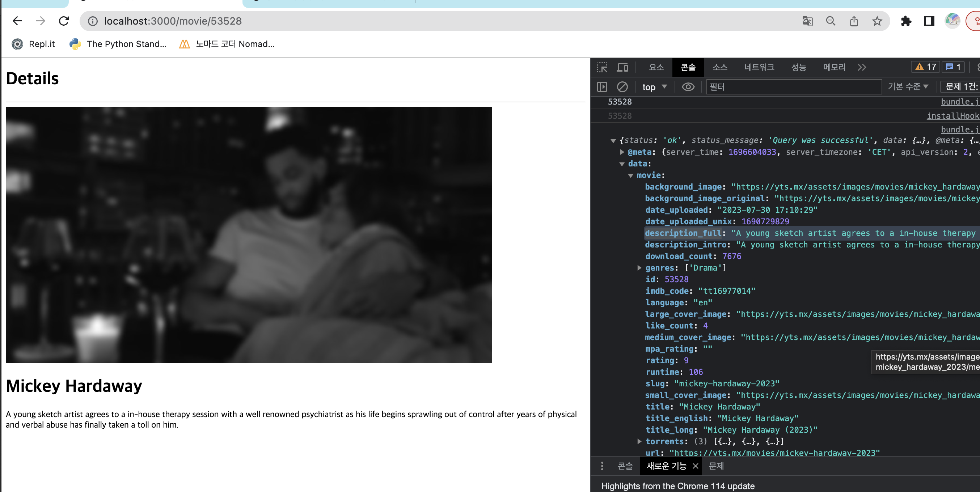Click the zoom magnifier icon in address bar

831,21
